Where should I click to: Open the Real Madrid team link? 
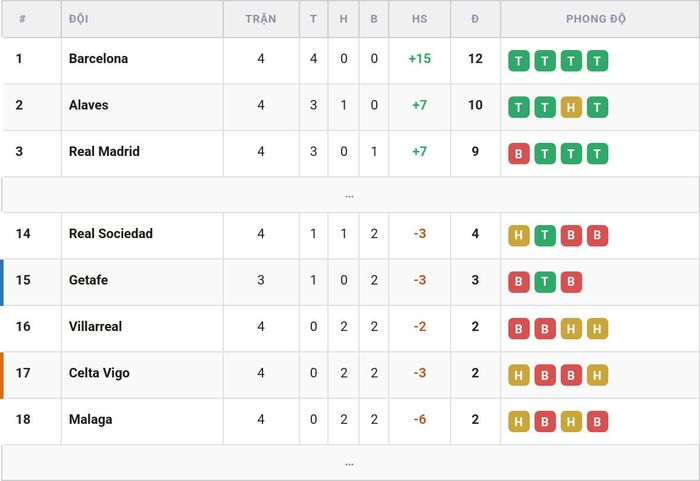[x=104, y=151]
